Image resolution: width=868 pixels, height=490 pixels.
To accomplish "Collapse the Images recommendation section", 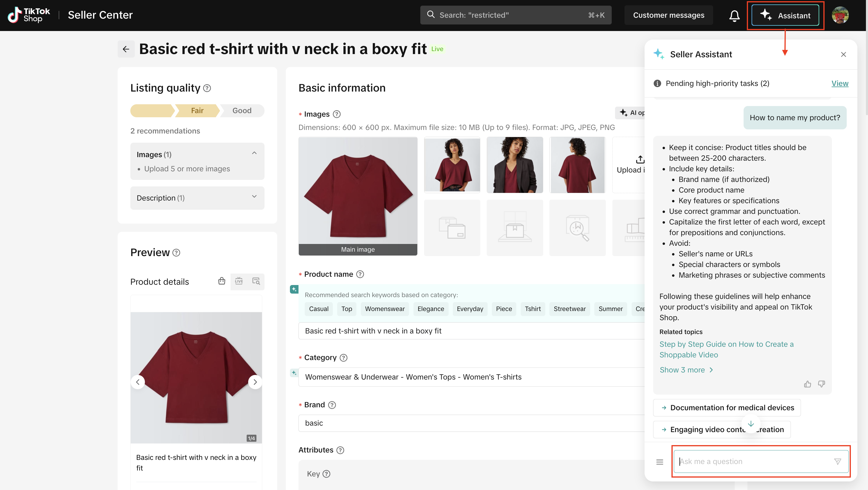I will 254,153.
